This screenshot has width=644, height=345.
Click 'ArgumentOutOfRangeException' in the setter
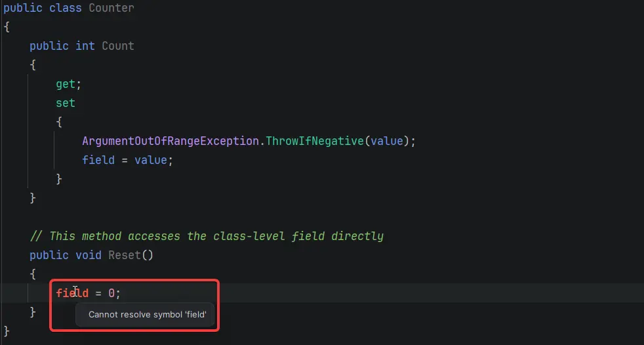point(171,141)
